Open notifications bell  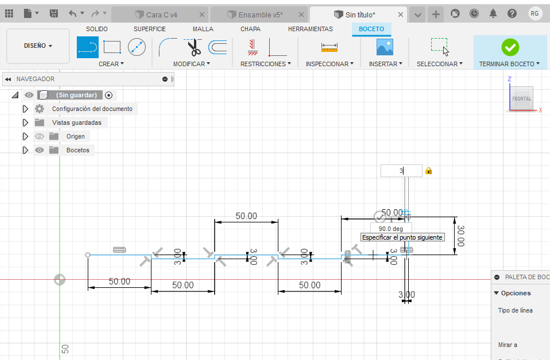493,14
